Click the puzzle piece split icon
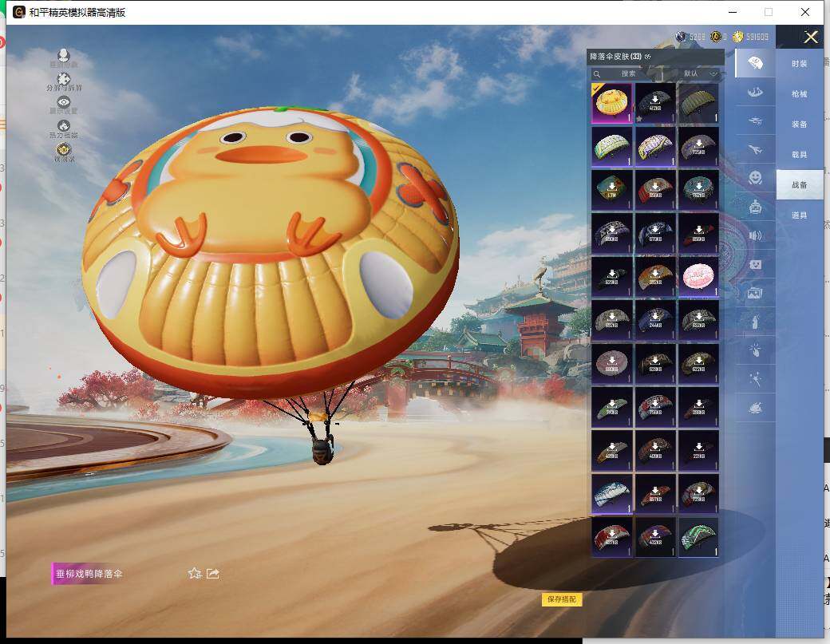 [64, 79]
